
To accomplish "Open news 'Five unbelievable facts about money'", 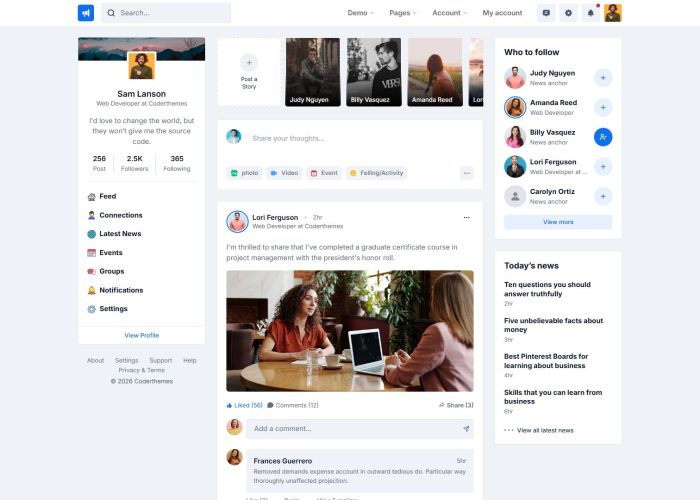I will tap(554, 325).
